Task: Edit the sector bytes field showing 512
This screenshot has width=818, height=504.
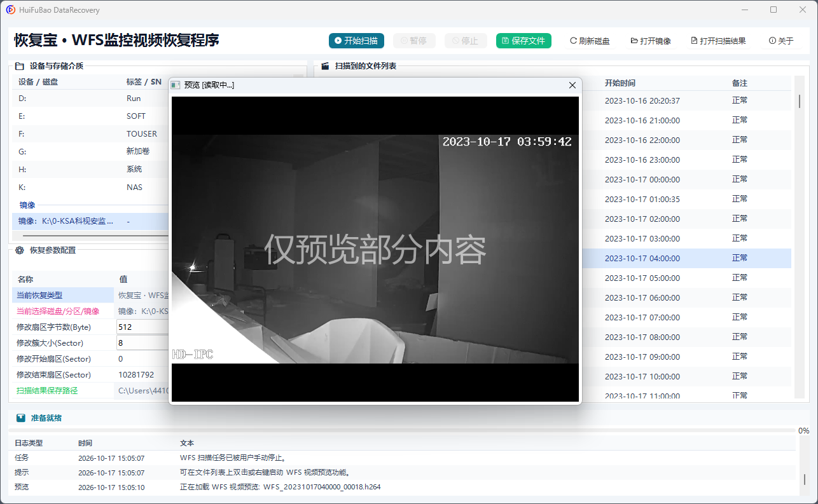Action: (142, 327)
